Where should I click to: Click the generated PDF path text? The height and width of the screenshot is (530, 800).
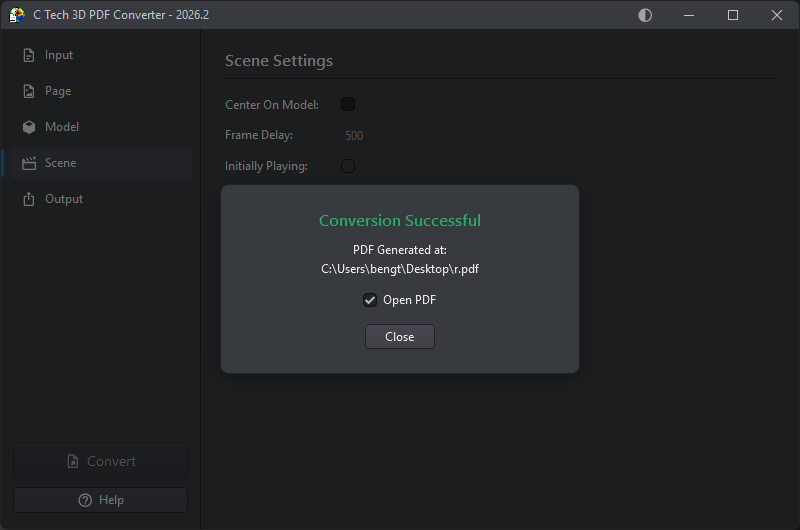(x=400, y=269)
